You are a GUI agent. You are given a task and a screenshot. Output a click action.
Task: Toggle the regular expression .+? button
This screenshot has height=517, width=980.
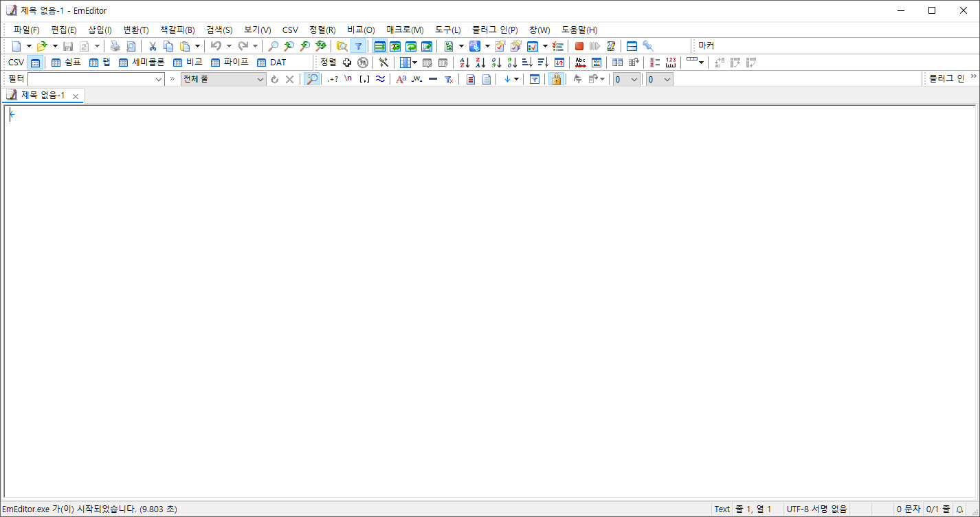coord(333,79)
